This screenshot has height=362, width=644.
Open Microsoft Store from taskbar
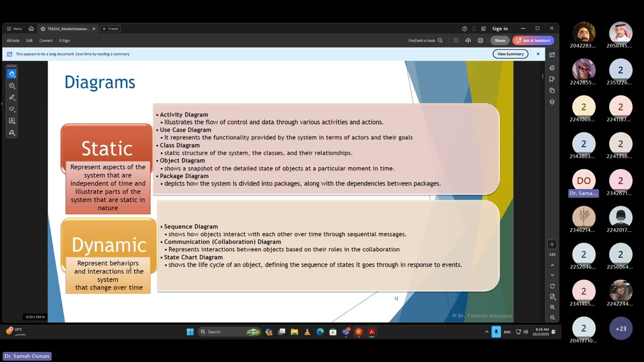tap(333, 332)
